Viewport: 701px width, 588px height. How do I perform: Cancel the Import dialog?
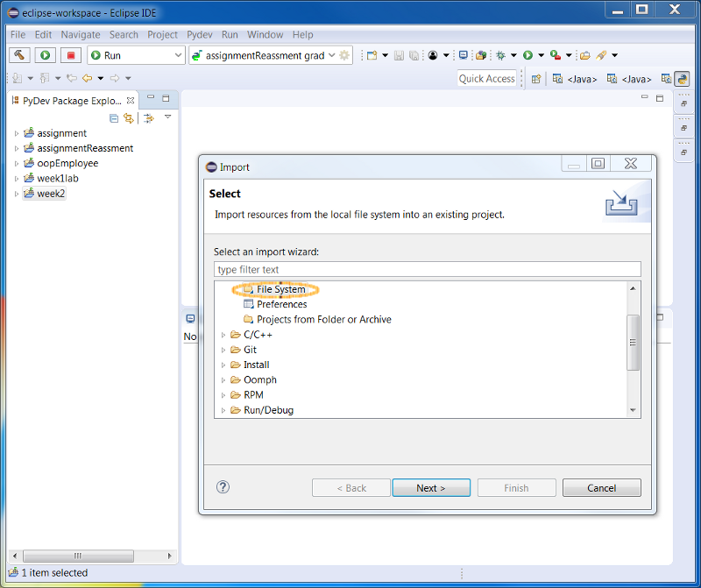tap(601, 488)
